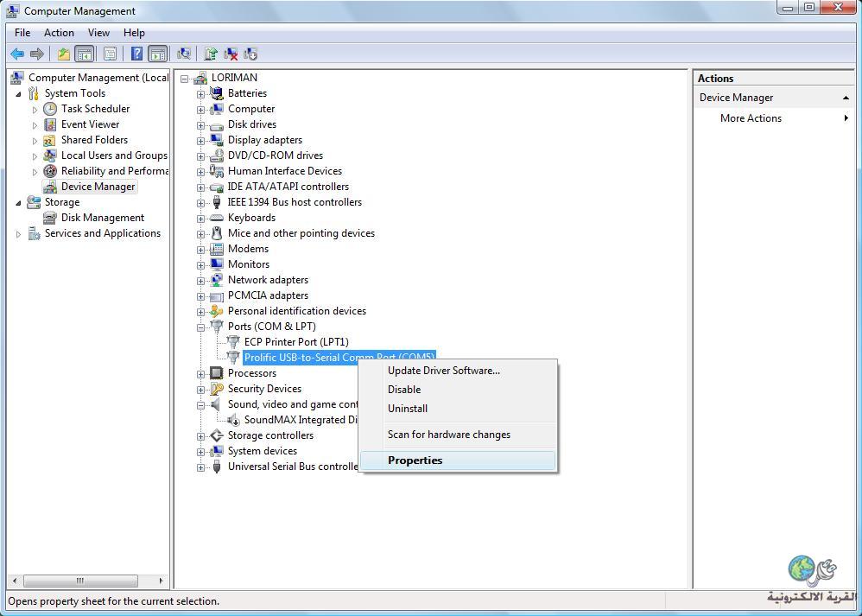Image resolution: width=862 pixels, height=616 pixels.
Task: Click Mice and other pointing devices icon
Action: pos(217,233)
